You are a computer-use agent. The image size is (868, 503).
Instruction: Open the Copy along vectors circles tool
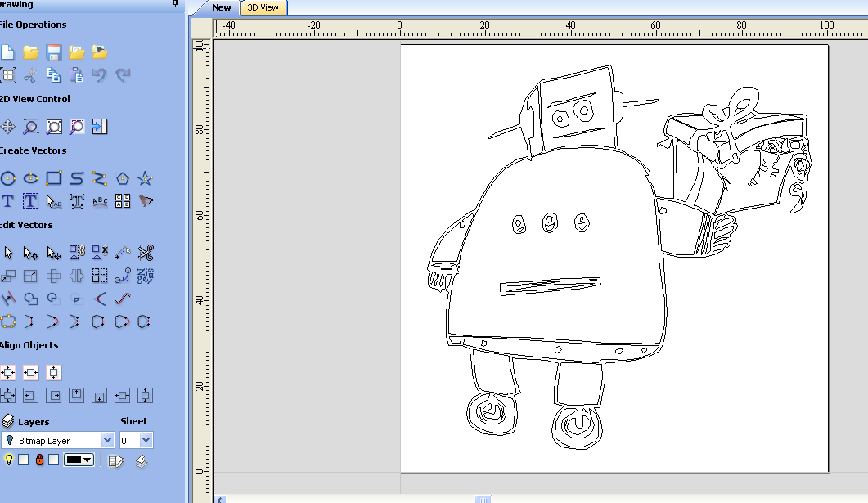(123, 276)
